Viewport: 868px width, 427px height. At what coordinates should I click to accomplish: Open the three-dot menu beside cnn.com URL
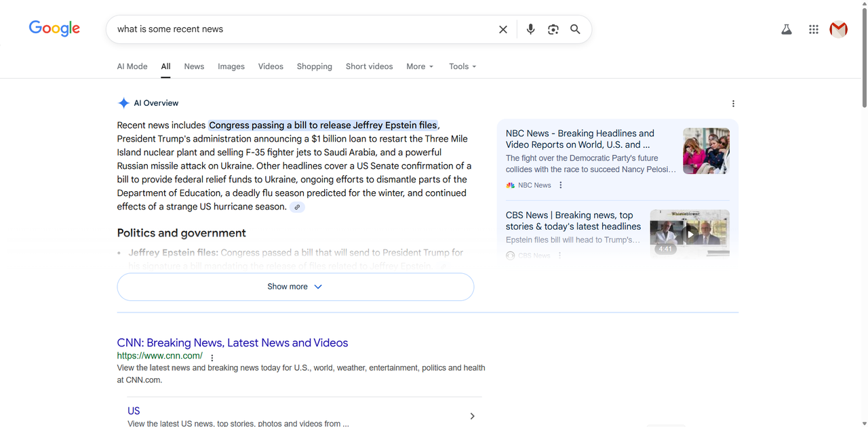(212, 358)
